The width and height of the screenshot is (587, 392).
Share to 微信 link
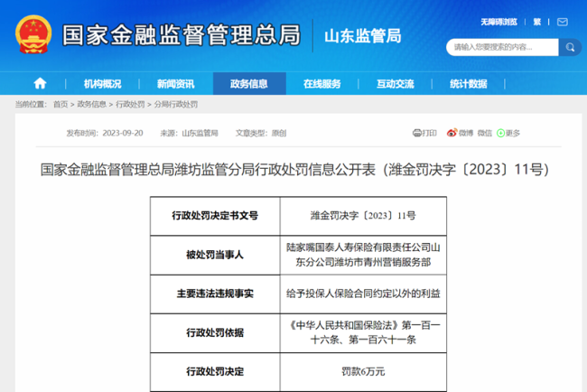pos(484,133)
